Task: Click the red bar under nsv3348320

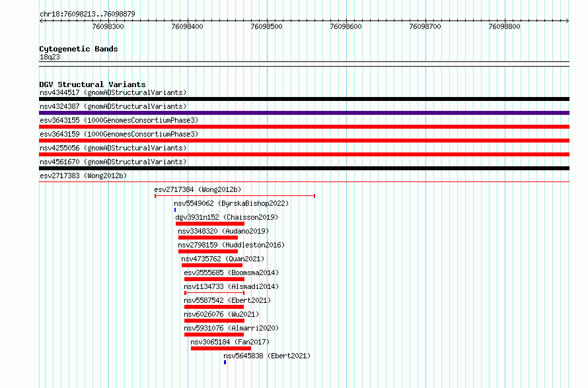Action: 208,238
